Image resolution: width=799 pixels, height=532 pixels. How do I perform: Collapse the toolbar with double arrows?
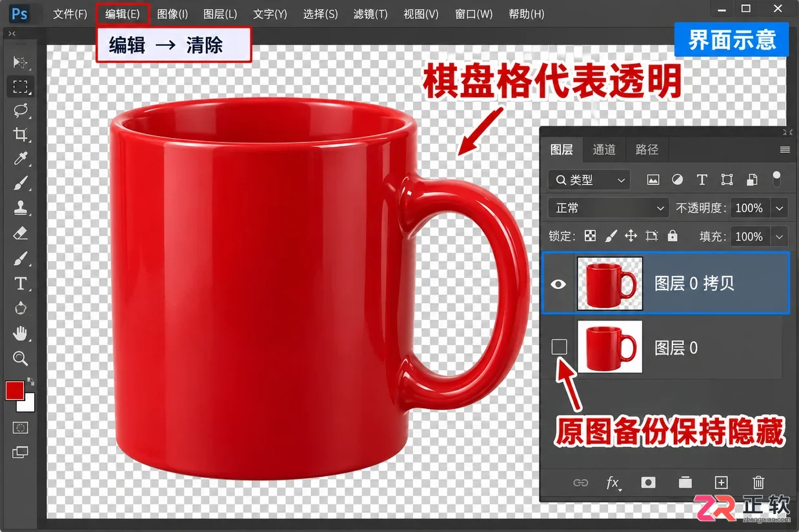click(x=12, y=34)
